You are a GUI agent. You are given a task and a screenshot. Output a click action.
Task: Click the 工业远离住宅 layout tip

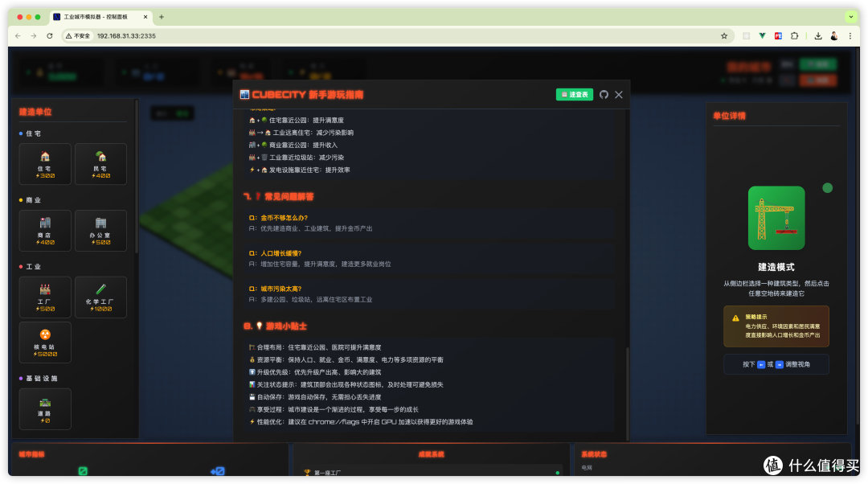301,133
